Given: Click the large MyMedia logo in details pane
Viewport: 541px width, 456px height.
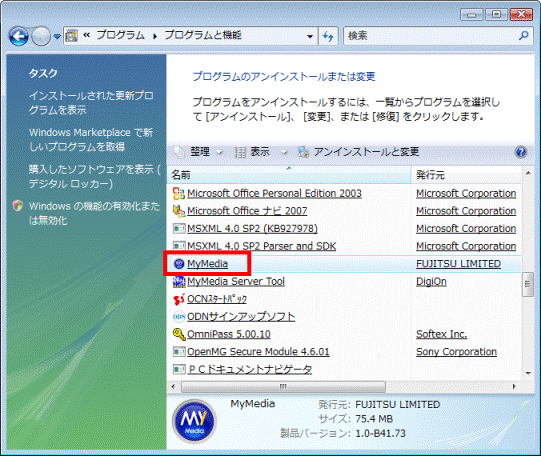Looking at the screenshot, I should click(x=194, y=421).
